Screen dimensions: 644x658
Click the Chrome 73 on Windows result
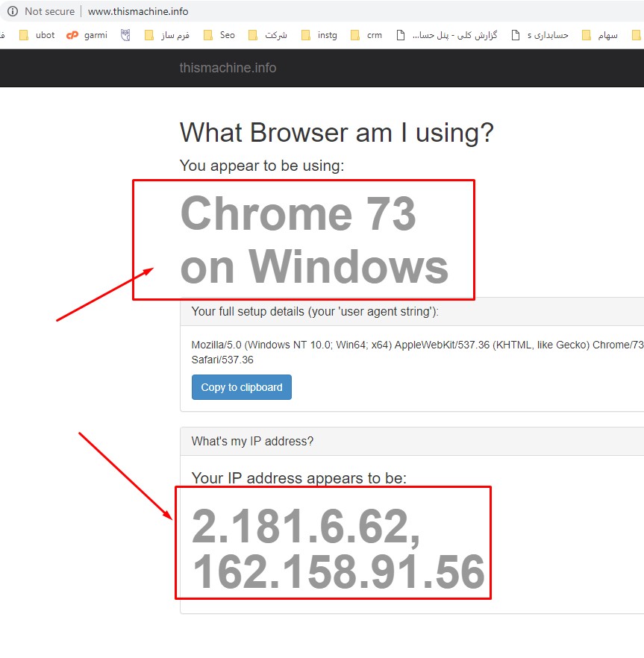coord(314,240)
